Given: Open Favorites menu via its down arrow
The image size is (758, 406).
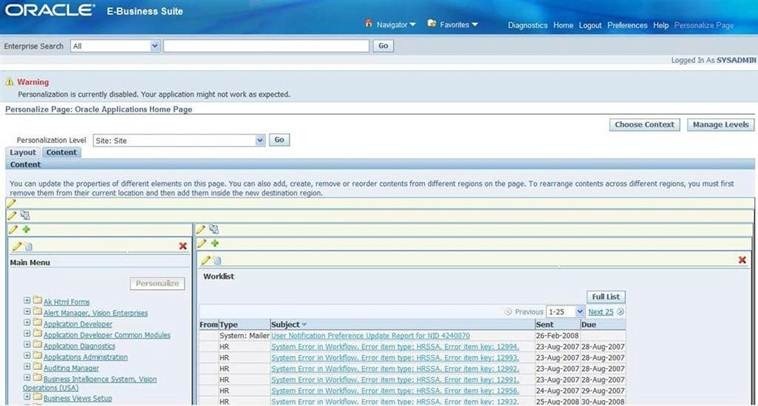Looking at the screenshot, I should click(x=475, y=25).
